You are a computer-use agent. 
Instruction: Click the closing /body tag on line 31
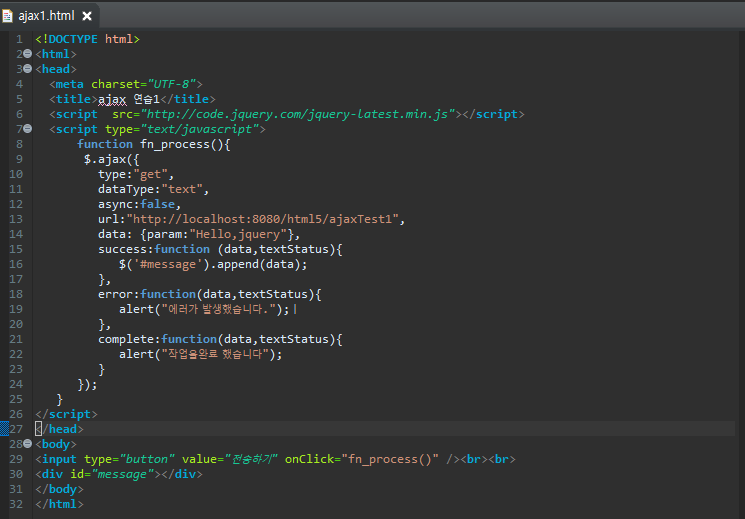(x=59, y=489)
